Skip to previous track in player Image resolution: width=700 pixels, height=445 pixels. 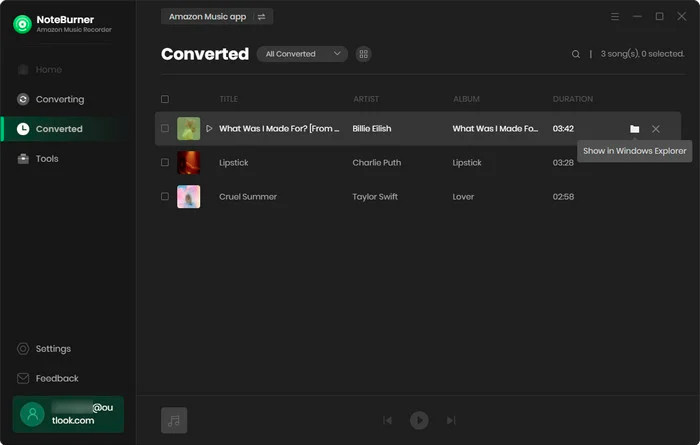pyautogui.click(x=388, y=420)
